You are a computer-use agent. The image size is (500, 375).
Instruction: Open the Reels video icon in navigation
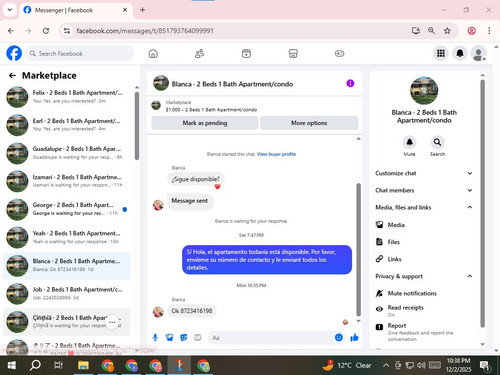(x=246, y=53)
